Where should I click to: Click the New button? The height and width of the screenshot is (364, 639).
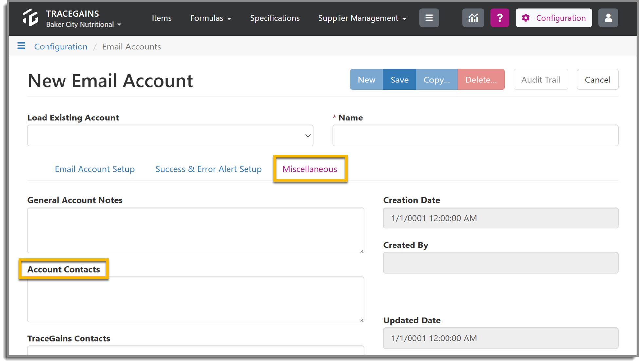pyautogui.click(x=366, y=80)
